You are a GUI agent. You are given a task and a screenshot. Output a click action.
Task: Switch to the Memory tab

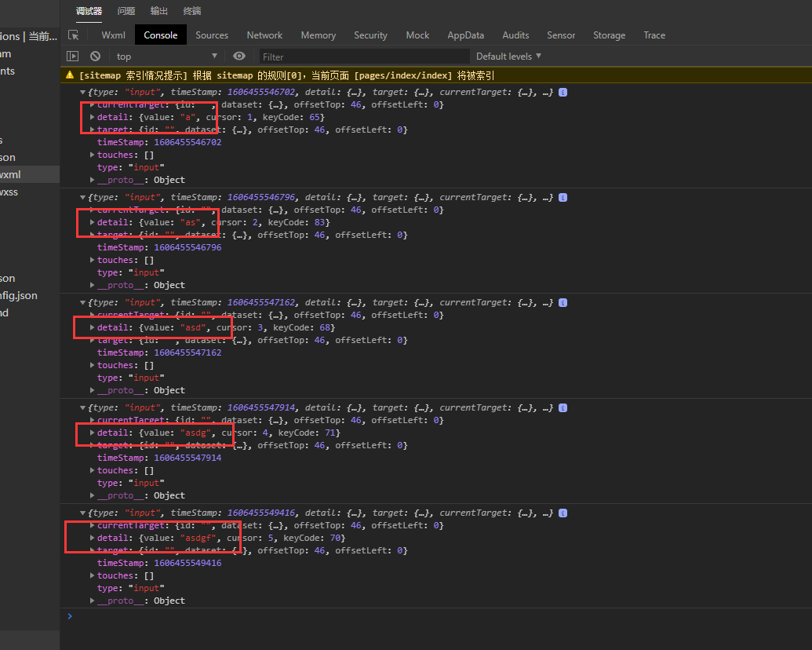[x=319, y=35]
